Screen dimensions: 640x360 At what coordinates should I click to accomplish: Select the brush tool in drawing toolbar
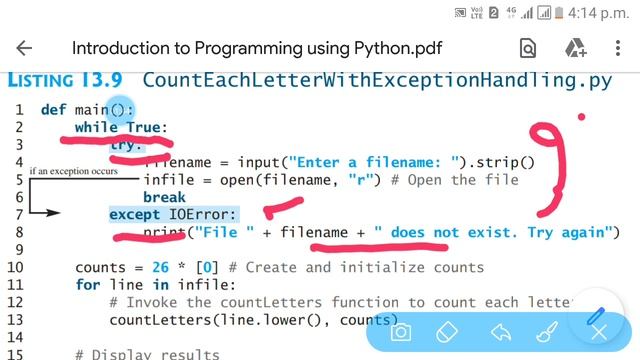[547, 332]
